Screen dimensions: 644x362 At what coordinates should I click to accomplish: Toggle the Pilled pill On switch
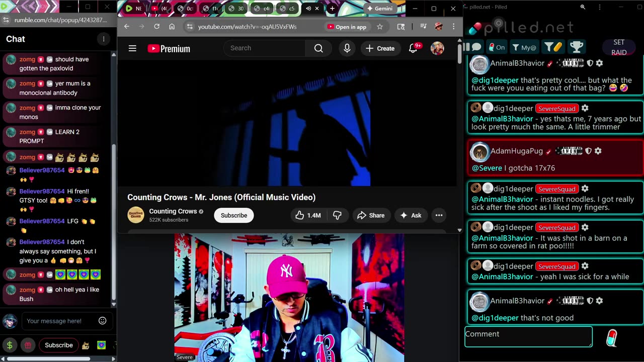496,47
